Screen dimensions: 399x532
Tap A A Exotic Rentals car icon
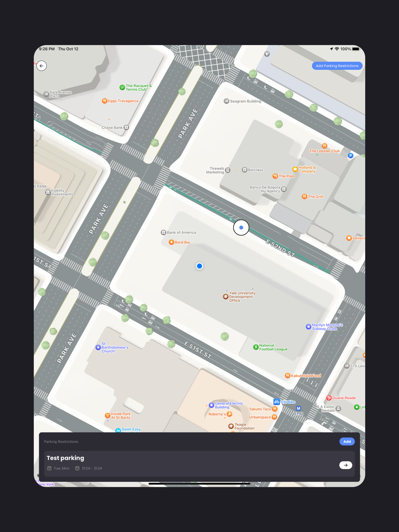338,409
